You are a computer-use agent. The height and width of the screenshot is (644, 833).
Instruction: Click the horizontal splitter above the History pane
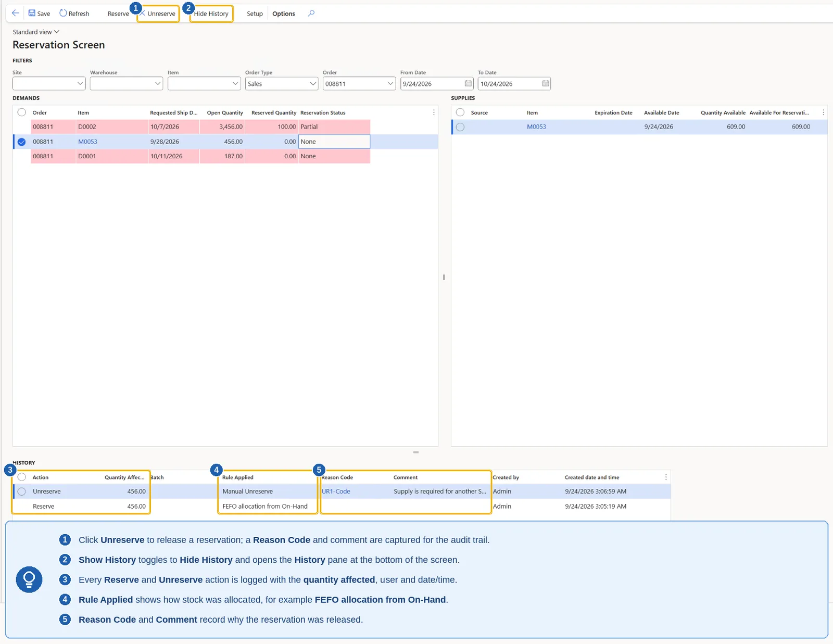tap(416, 452)
